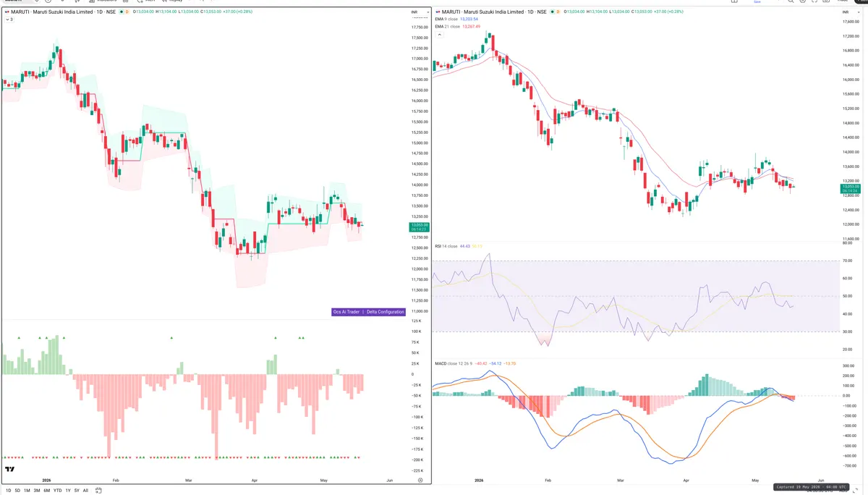Viewport: 868px width, 495px height.
Task: Select the EMA 21 close indicator legend
Action: pyautogui.click(x=446, y=25)
